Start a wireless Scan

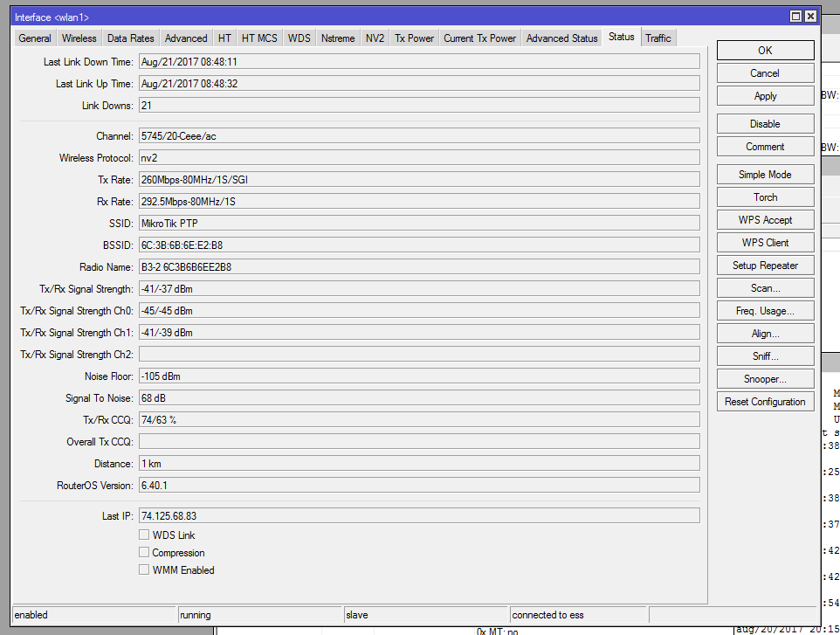(x=765, y=287)
